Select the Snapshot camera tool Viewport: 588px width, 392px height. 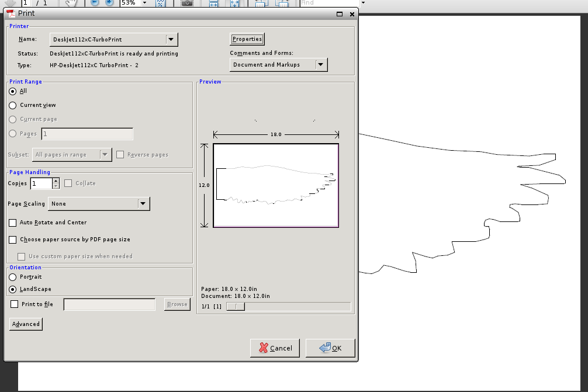(187, 3)
